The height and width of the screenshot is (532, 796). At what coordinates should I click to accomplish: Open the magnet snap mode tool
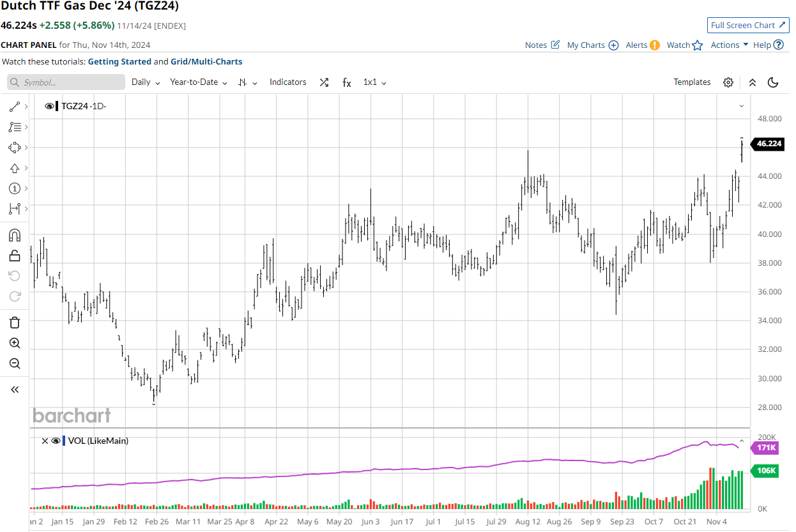pyautogui.click(x=15, y=235)
